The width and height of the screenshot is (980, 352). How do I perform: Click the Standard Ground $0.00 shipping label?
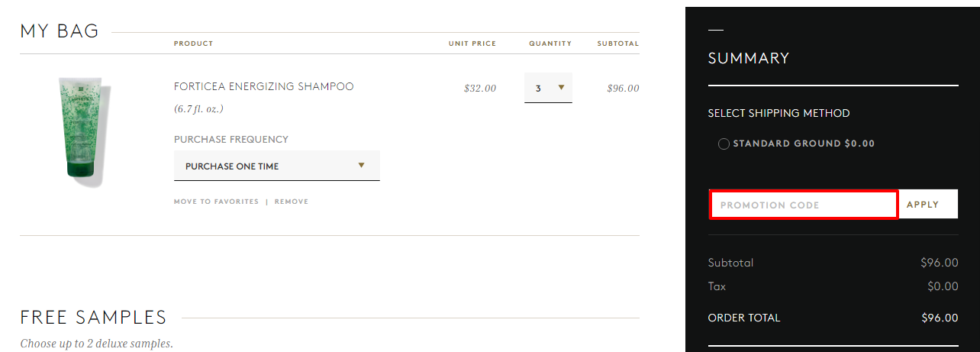tap(804, 144)
